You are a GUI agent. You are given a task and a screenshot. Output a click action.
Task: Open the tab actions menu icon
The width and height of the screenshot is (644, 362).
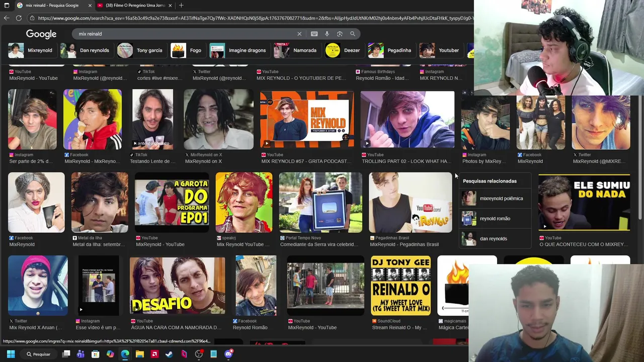(x=7, y=6)
